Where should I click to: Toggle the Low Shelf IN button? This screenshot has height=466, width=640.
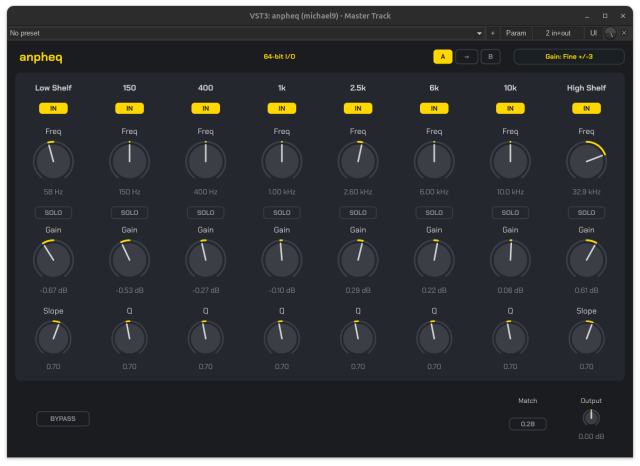[53, 109]
